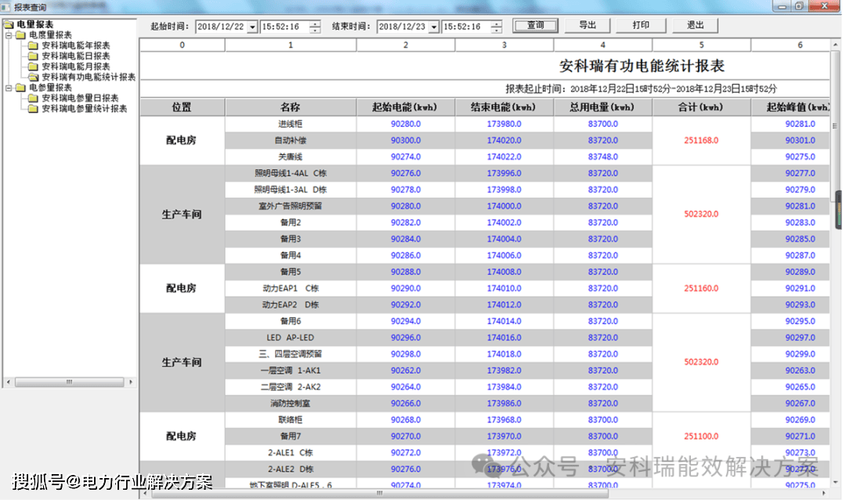The height and width of the screenshot is (500, 846).
Task: Click the 总用电量(kwh) column header
Action: tap(603, 107)
